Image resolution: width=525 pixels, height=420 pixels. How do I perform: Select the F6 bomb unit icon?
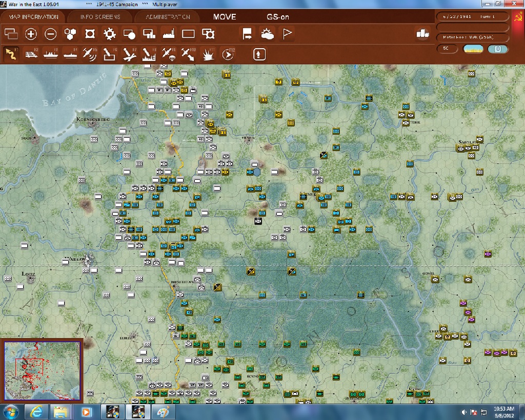110,54
